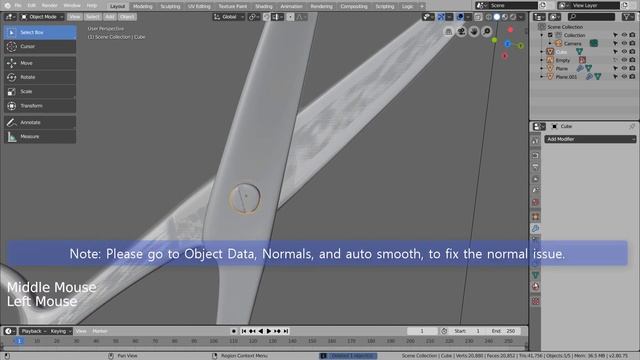Hide Cube in viewport via eye

[x=624, y=52]
